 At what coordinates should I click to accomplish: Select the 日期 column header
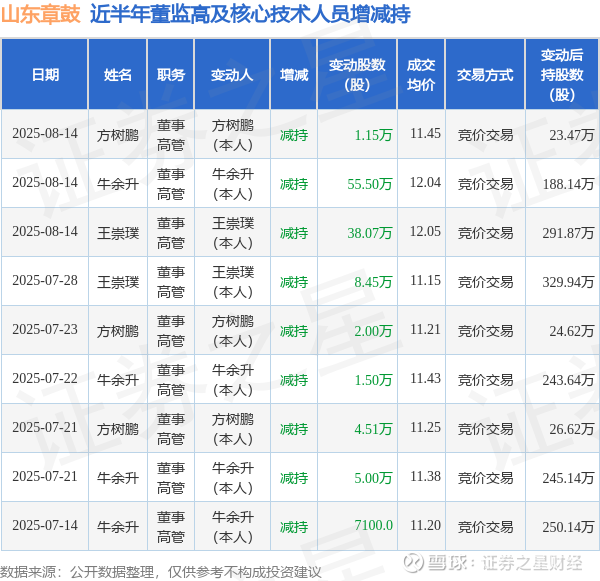[x=45, y=74]
